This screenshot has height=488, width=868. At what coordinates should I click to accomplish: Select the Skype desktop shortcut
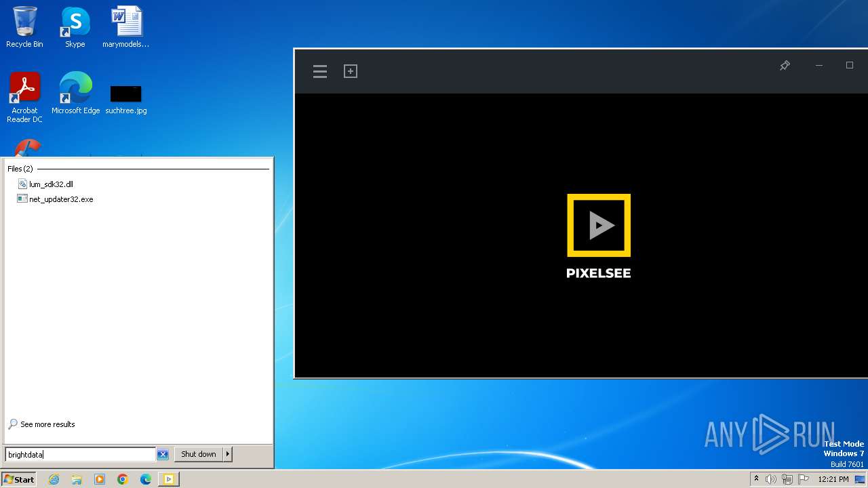coord(75,28)
